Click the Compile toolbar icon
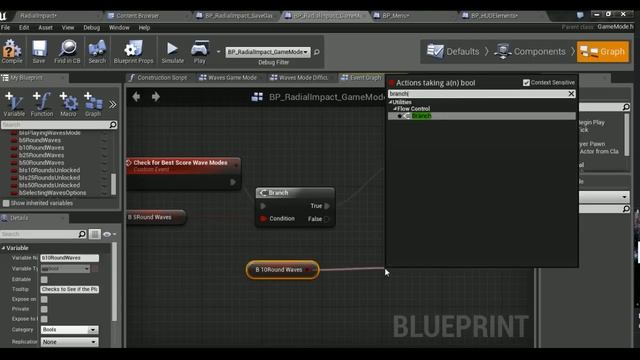 pyautogui.click(x=12, y=51)
